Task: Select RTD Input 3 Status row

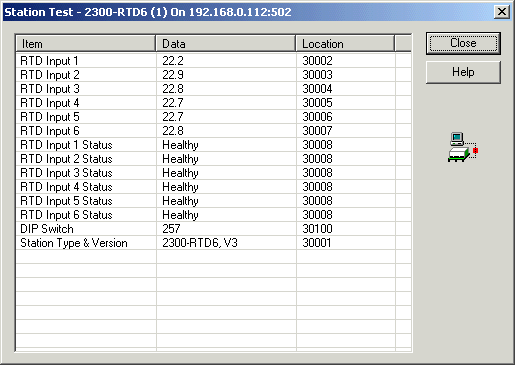Action: point(213,173)
